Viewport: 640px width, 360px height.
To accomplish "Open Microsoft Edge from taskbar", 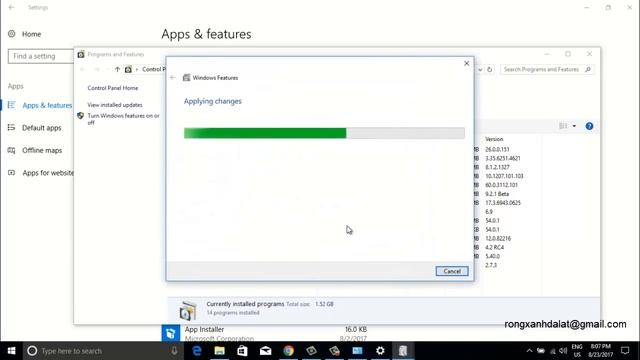I will coord(197,351).
